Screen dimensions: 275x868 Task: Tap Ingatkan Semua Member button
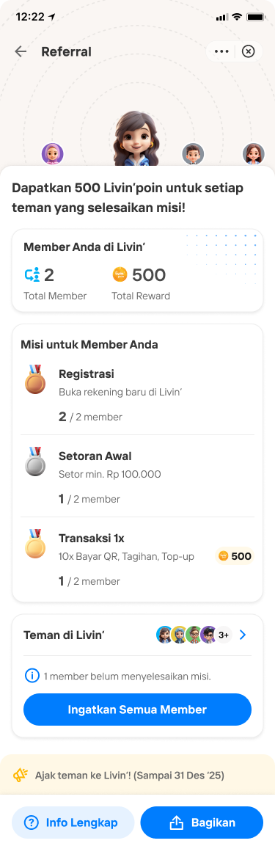pyautogui.click(x=137, y=710)
